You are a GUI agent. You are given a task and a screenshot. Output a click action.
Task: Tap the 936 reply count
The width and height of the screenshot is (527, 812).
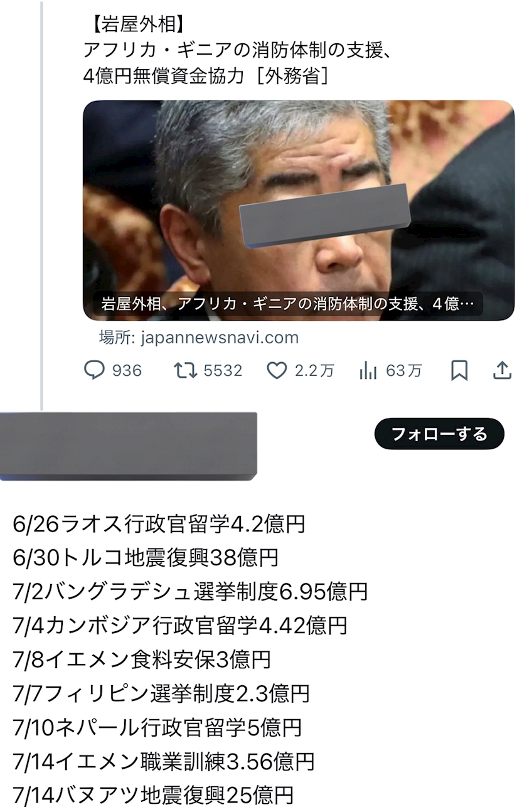tap(127, 371)
